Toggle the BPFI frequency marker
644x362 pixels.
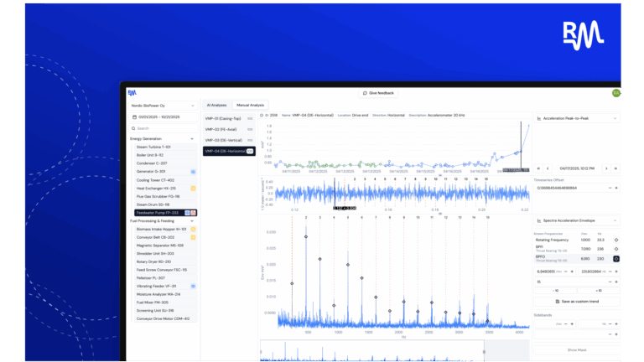(616, 249)
